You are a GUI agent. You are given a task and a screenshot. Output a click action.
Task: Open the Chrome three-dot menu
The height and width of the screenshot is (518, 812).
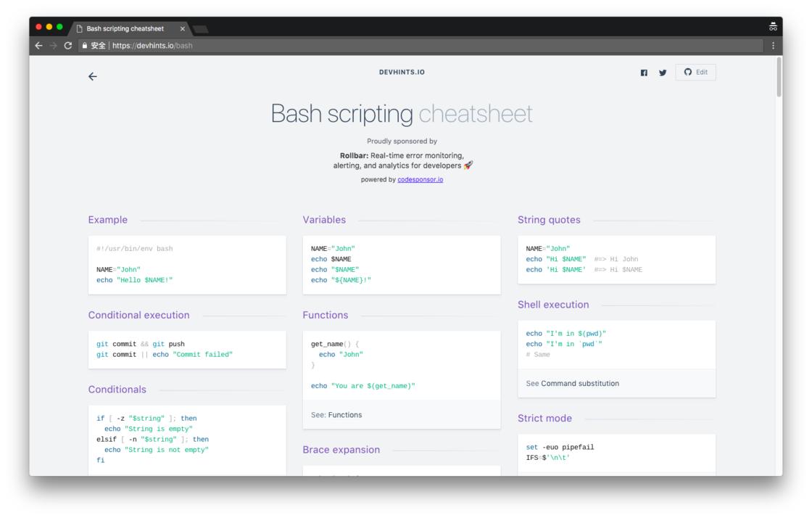[773, 46]
